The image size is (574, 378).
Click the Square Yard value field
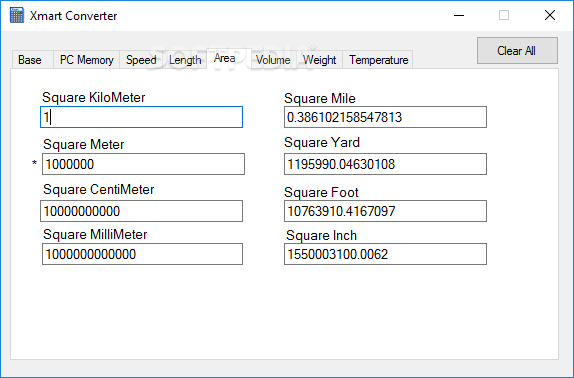pyautogui.click(x=385, y=164)
